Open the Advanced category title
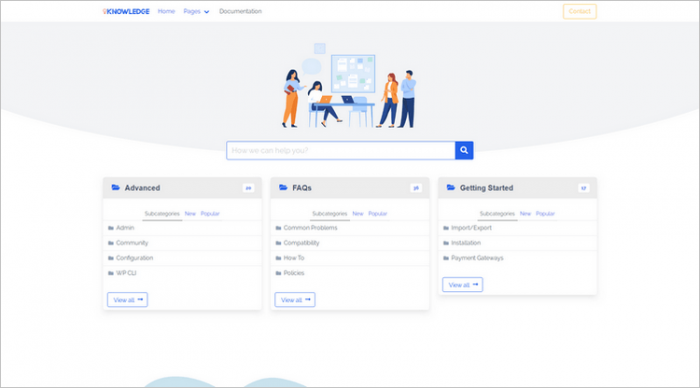Viewport: 700px width, 388px height. pyautogui.click(x=142, y=188)
